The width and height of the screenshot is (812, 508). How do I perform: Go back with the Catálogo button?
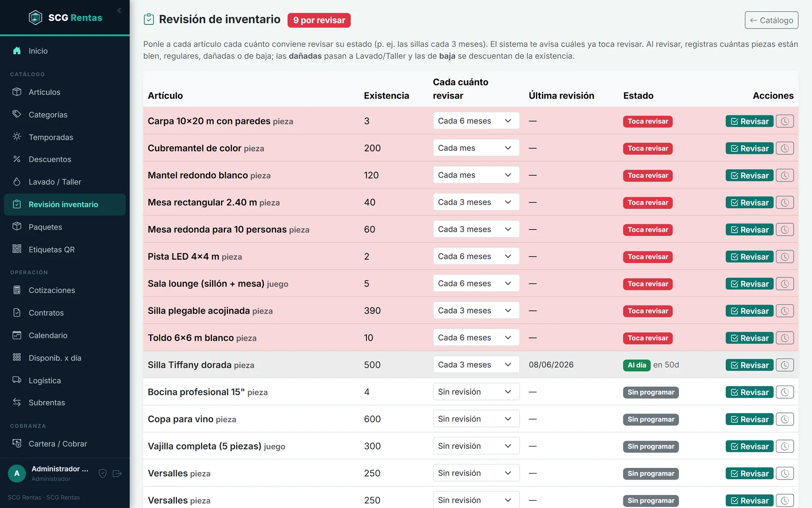771,20
